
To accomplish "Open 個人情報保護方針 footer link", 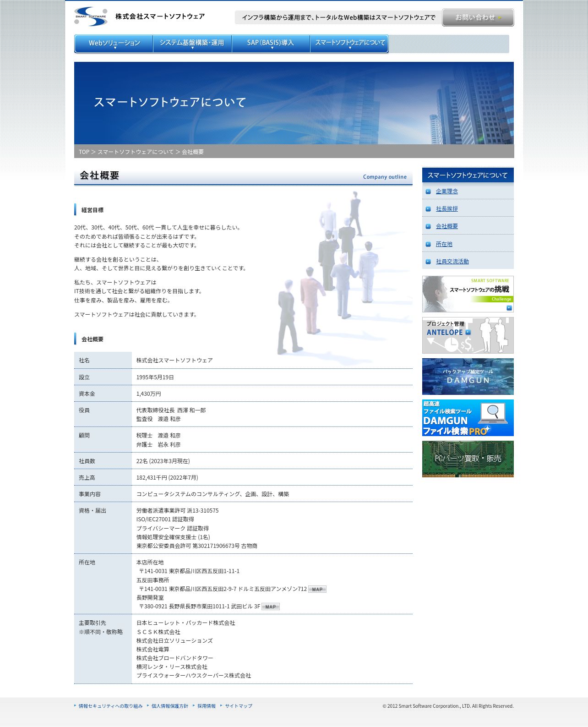I will pos(170,706).
